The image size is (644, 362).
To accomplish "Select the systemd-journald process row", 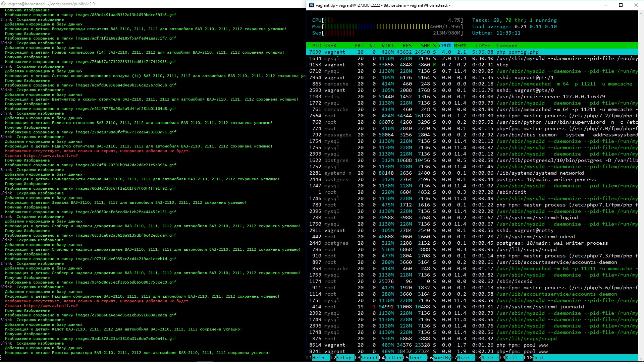I will coord(472,307).
